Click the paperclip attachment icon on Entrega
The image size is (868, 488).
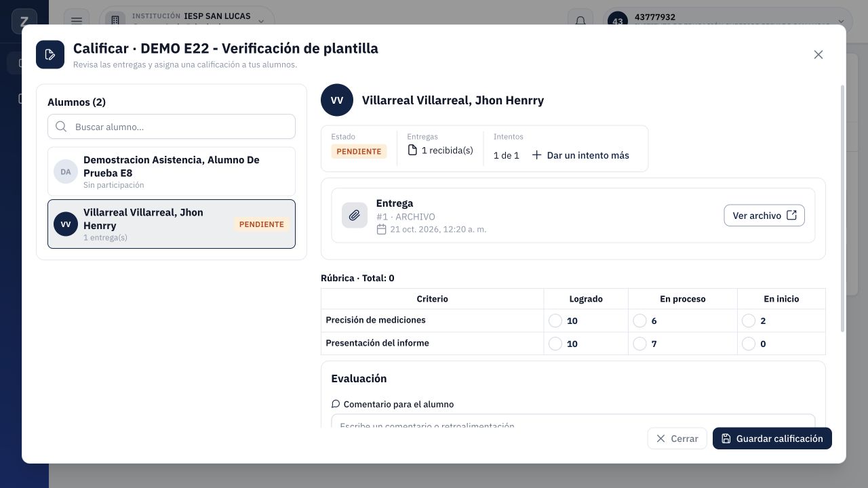click(x=355, y=216)
